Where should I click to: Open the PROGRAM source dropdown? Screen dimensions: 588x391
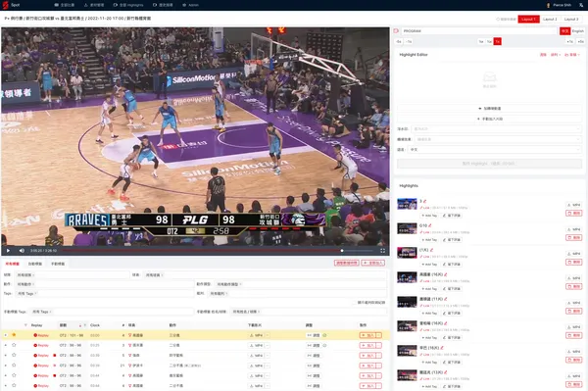(x=479, y=31)
